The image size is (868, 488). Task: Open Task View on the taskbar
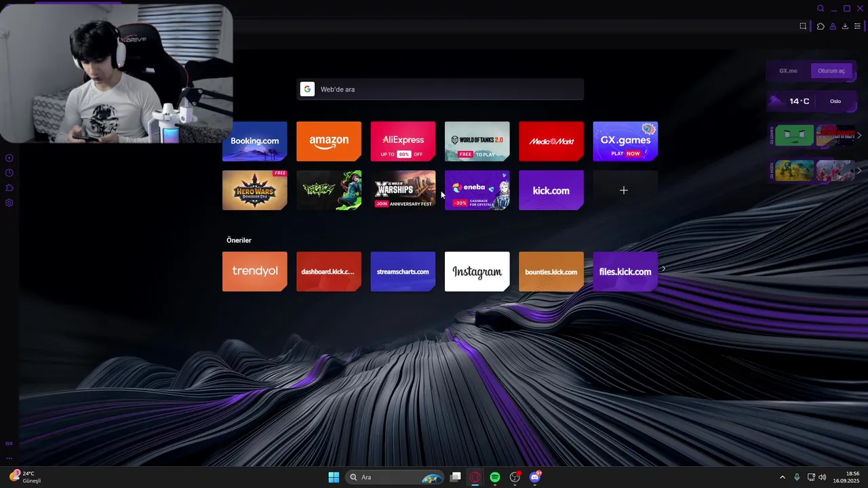point(456,477)
